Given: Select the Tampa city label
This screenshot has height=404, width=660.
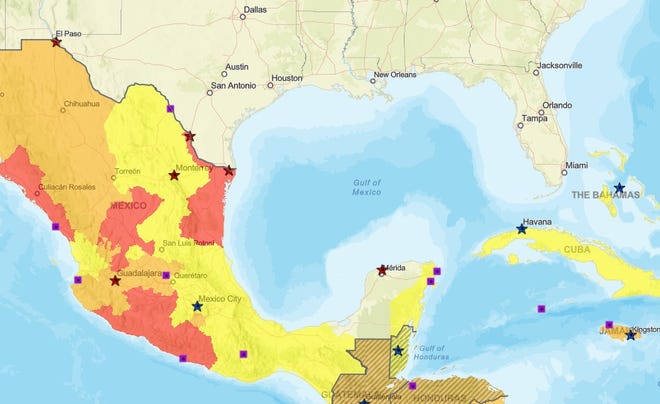Looking at the screenshot, I should tap(535, 118).
